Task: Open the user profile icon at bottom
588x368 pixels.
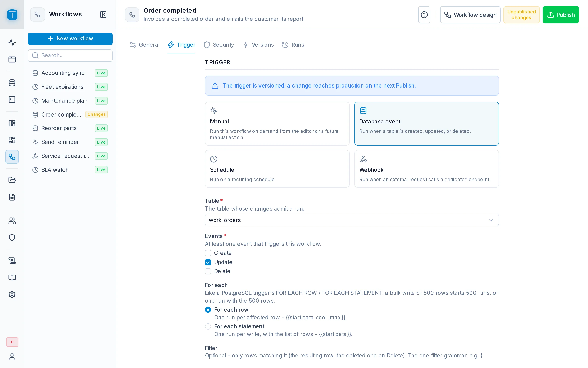Action: (12, 357)
